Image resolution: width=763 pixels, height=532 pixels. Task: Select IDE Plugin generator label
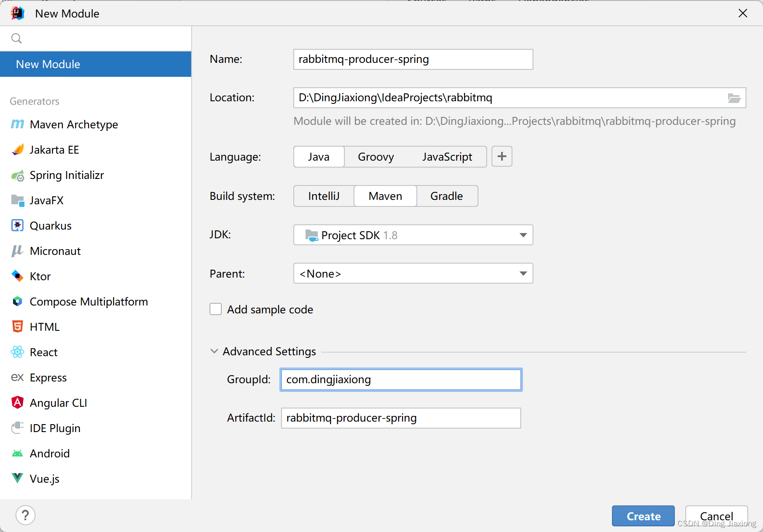tap(55, 428)
